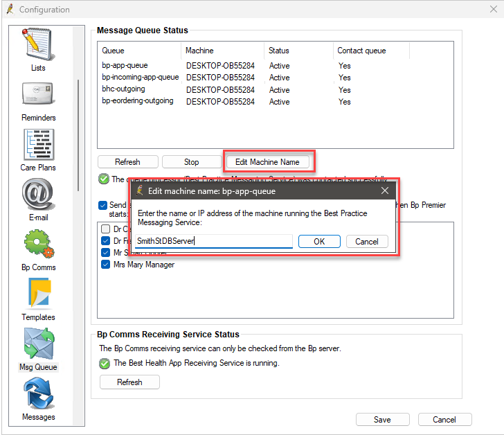Viewport: 504px width, 435px height.
Task: Click the Mrs Mary Manager name
Action: click(144, 265)
